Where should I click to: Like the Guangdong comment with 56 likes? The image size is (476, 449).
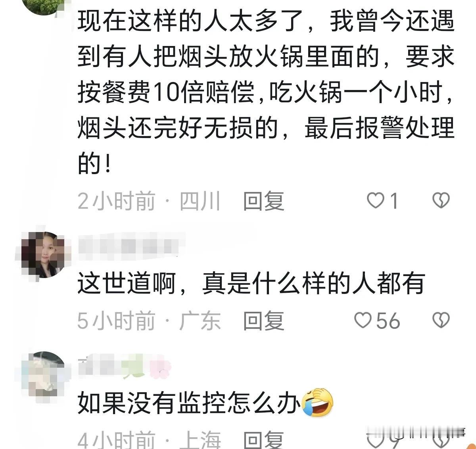(x=363, y=320)
